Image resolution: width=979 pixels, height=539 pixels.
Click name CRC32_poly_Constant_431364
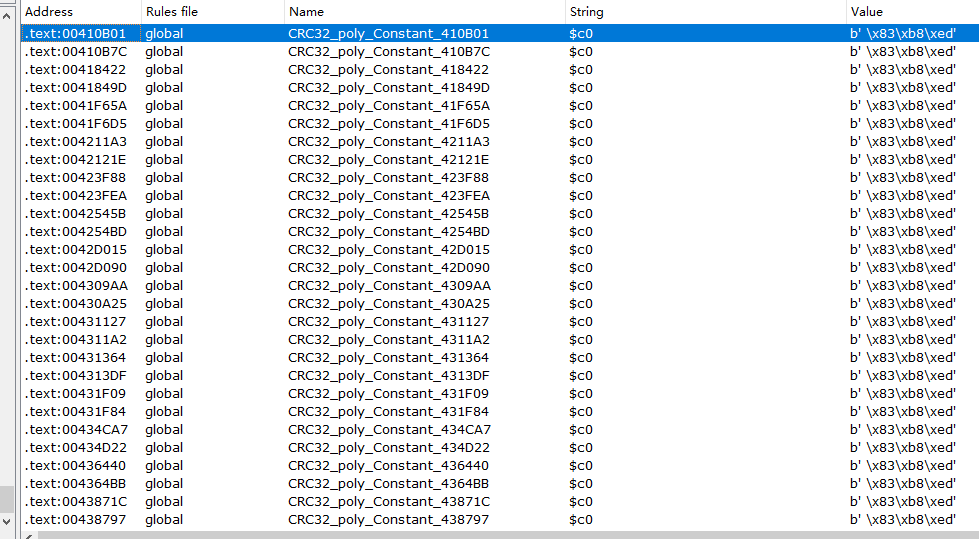pyautogui.click(x=389, y=358)
